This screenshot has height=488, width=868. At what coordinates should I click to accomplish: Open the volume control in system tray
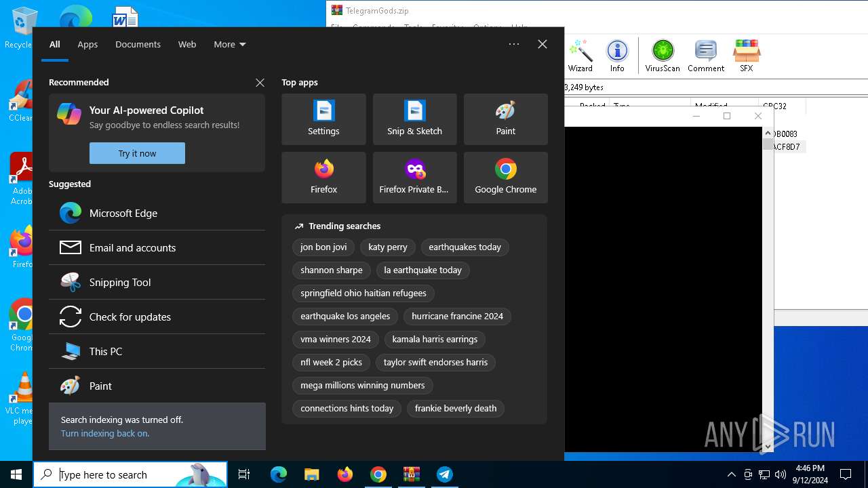coord(781,474)
